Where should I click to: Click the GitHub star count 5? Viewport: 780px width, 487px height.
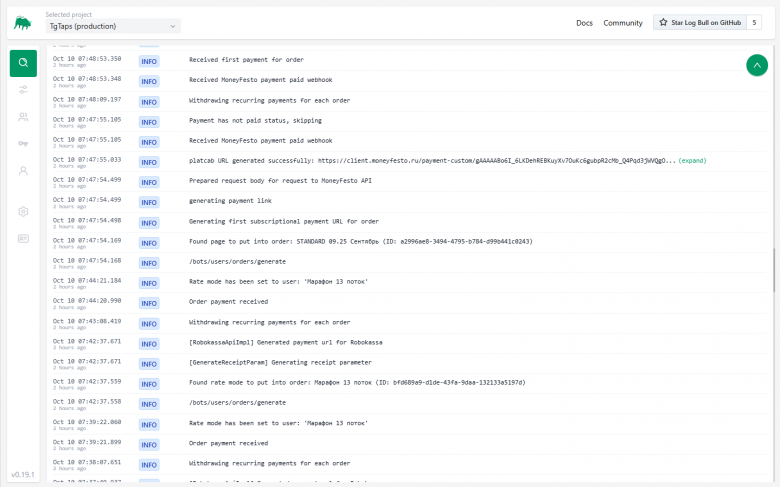pyautogui.click(x=755, y=22)
